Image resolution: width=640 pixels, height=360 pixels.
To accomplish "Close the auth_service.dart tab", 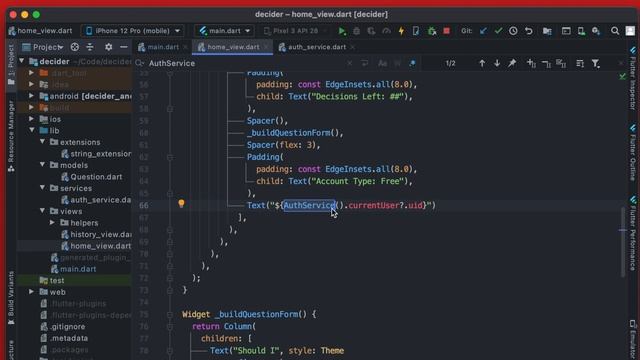I will pyautogui.click(x=353, y=47).
